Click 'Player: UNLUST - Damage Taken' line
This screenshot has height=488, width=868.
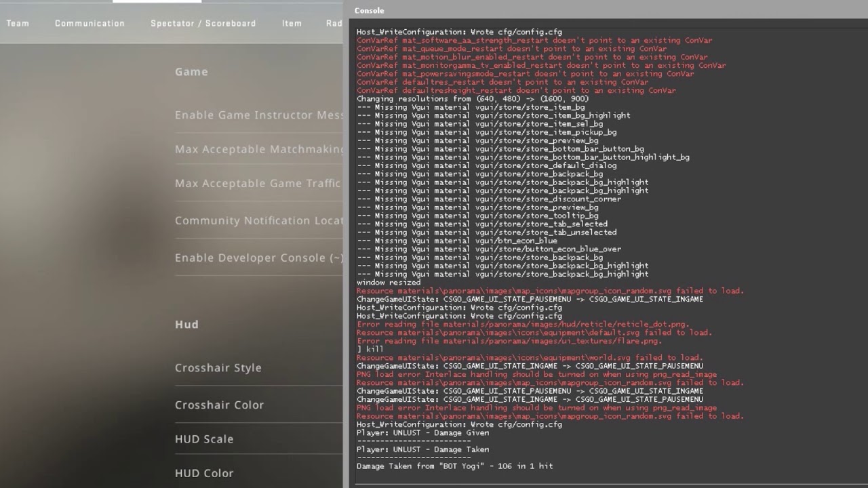click(x=422, y=449)
